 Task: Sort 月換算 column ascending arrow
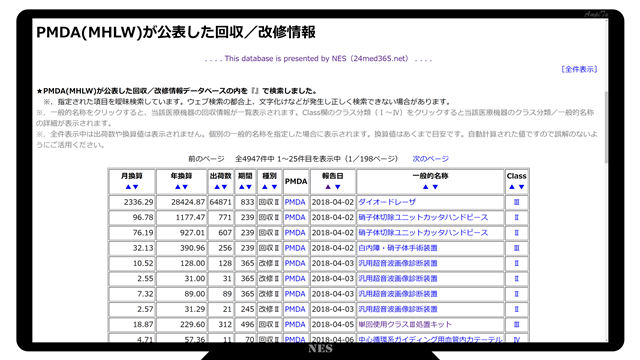pyautogui.click(x=128, y=187)
